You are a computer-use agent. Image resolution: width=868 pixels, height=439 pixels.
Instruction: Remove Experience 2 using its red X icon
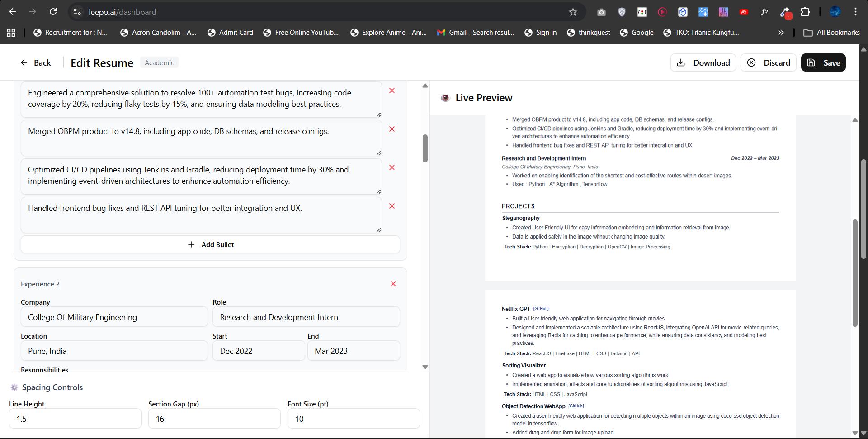(393, 284)
